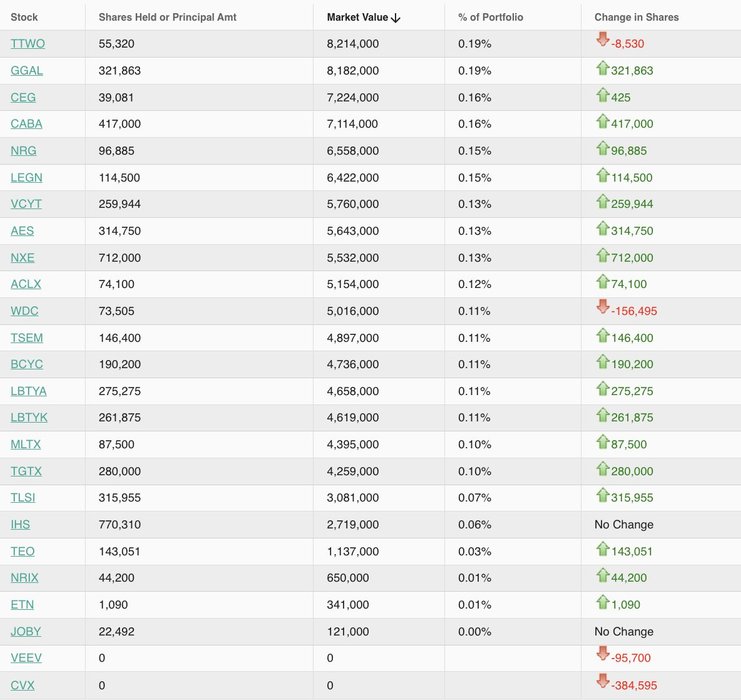Screen dimensions: 741x700
Task: Select the -156,495 change value
Action: 634,311
